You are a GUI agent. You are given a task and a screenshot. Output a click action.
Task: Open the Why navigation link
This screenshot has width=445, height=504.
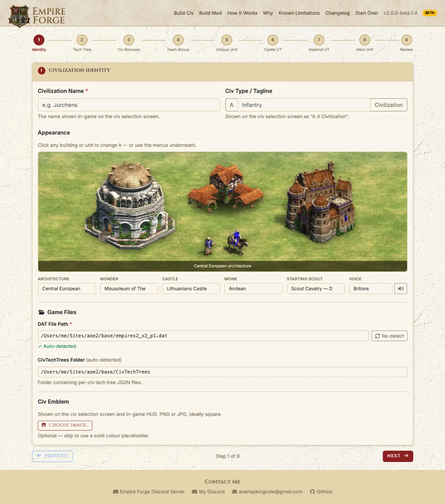[268, 13]
